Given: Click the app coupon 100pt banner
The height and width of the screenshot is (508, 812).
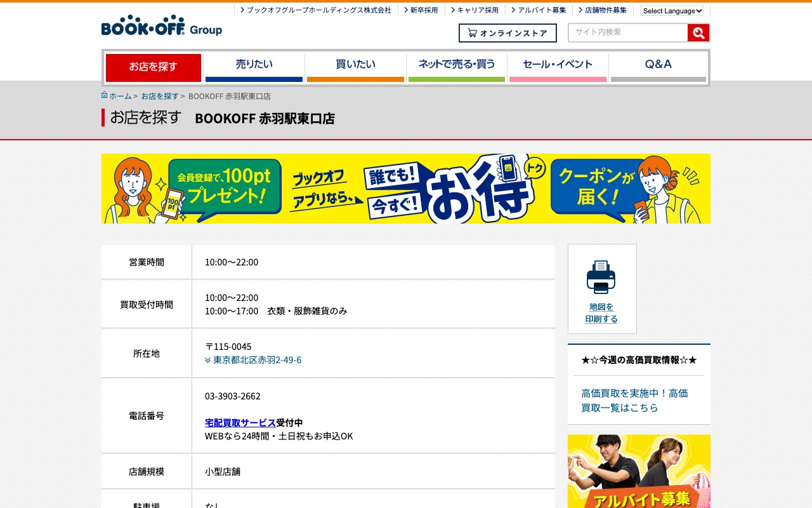Looking at the screenshot, I should 406,189.
